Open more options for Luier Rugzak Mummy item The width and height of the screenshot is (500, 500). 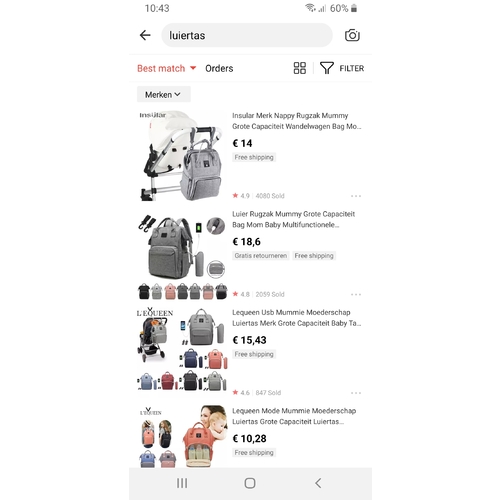point(356,294)
